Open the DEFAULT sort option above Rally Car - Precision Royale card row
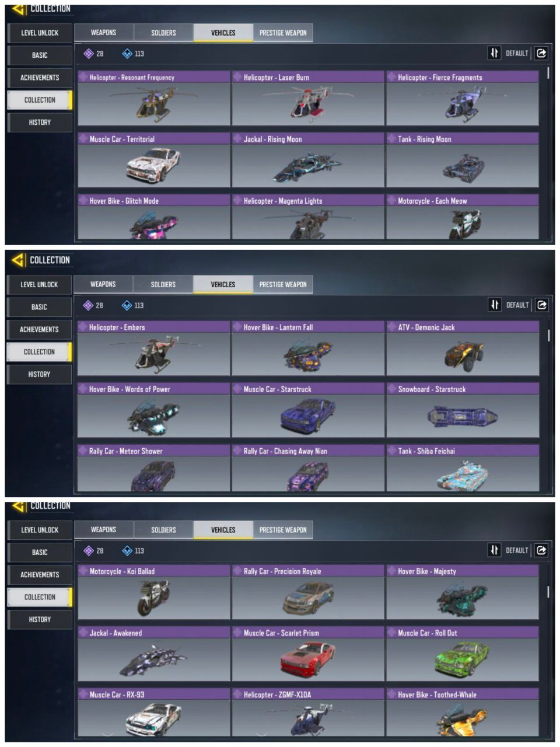The height and width of the screenshot is (747, 560). click(x=517, y=550)
